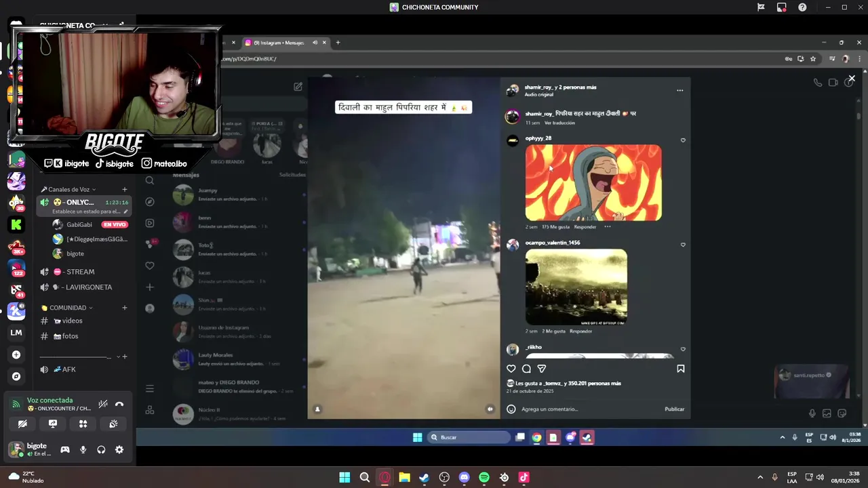868x488 pixels.
Task: Click new message compose icon
Action: 298,87
